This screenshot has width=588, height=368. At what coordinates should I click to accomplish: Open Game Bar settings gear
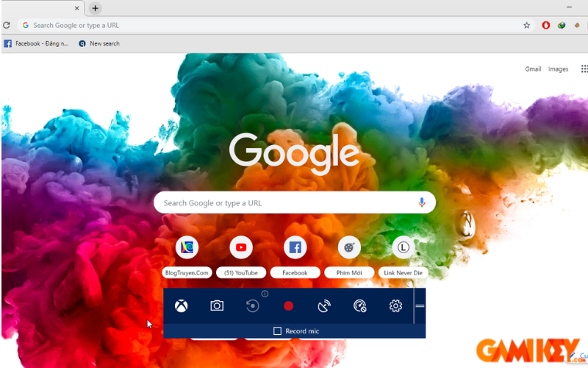coord(395,306)
